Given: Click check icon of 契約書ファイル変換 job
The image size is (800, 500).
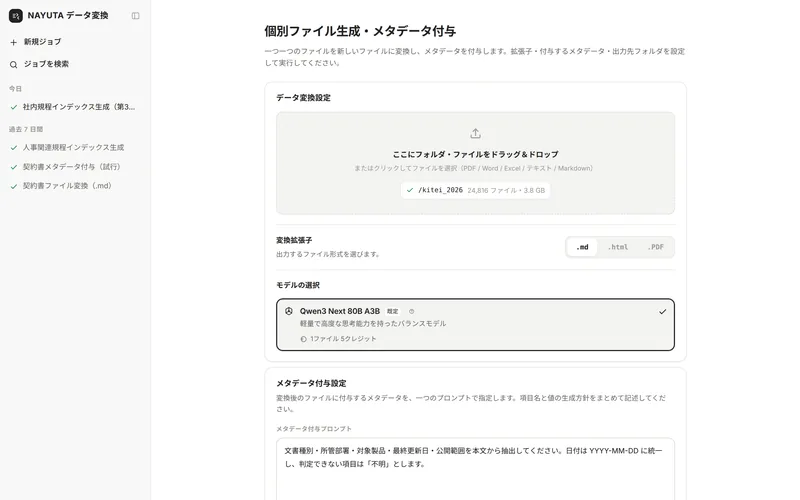Looking at the screenshot, I should click(x=14, y=186).
